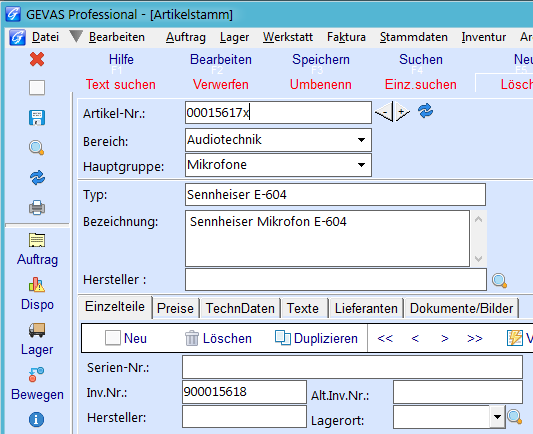The width and height of the screenshot is (533, 434).
Task: Click the Inv.Nr. field 900015618
Action: pos(244,392)
